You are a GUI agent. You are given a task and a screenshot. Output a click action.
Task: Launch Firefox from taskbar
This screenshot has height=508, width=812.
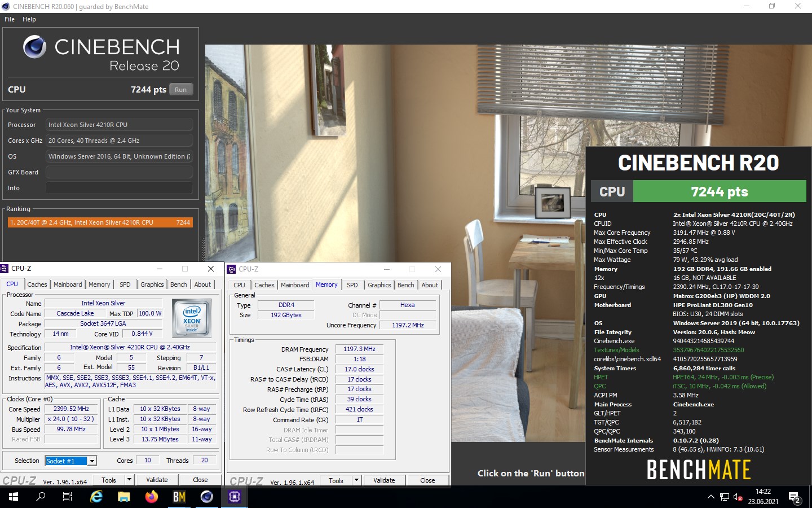coord(152,497)
